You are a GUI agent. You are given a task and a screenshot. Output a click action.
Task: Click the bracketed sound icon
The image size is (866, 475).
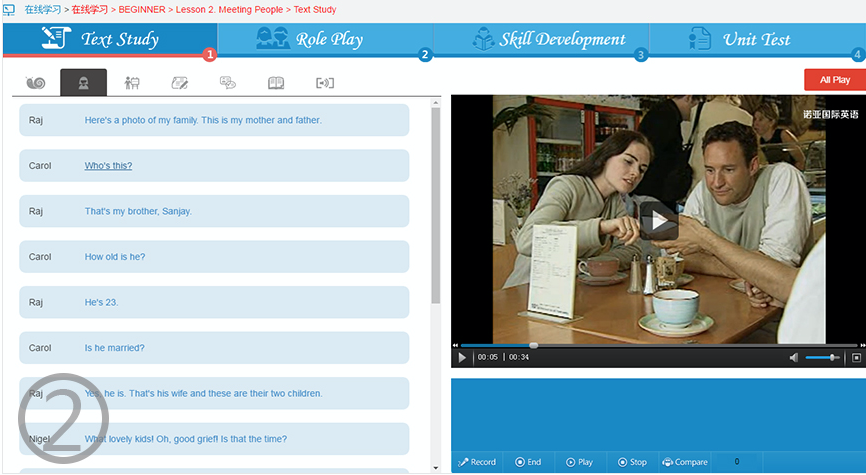pos(324,83)
